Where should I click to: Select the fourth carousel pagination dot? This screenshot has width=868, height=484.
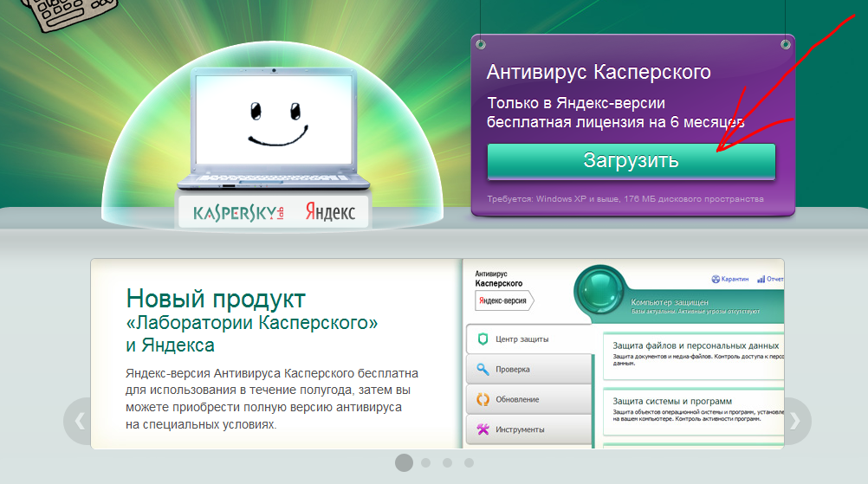pyautogui.click(x=469, y=462)
